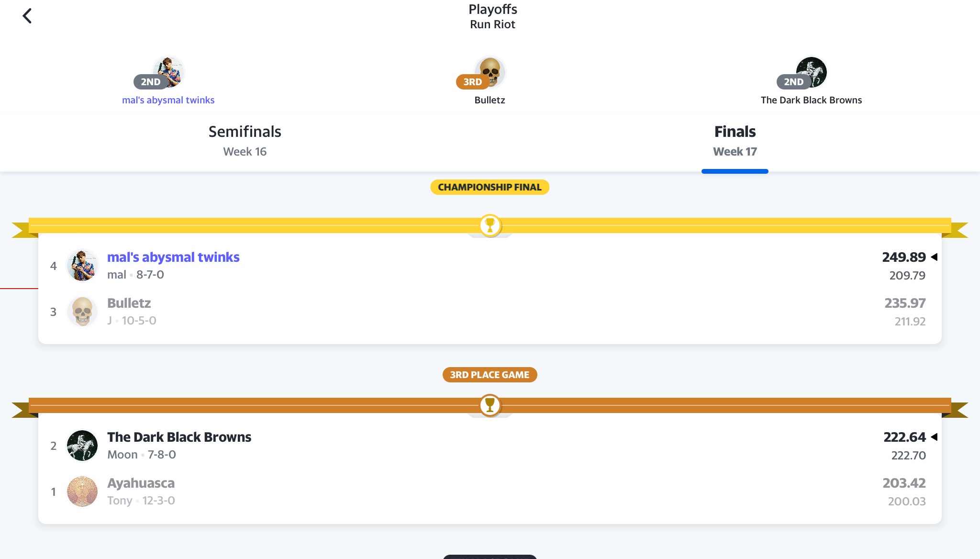Open The Dark Black Browns matchup row
Screen dimensions: 980x559
(x=490, y=446)
